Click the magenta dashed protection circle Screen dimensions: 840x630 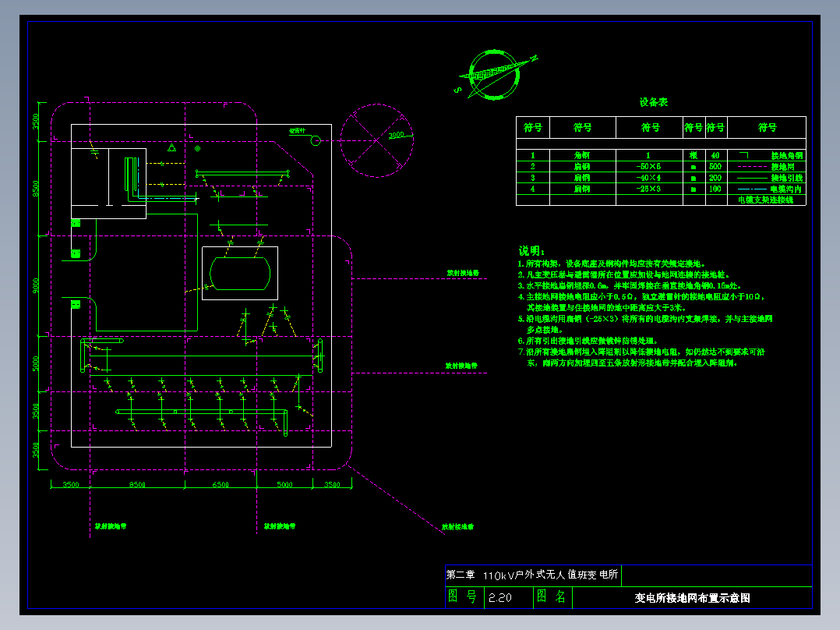[377, 140]
